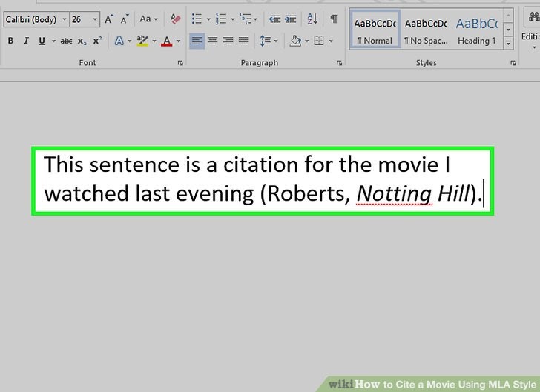Screen dimensions: 540x392
Task: Click Line and Paragraph Spacing icon
Action: coord(266,41)
